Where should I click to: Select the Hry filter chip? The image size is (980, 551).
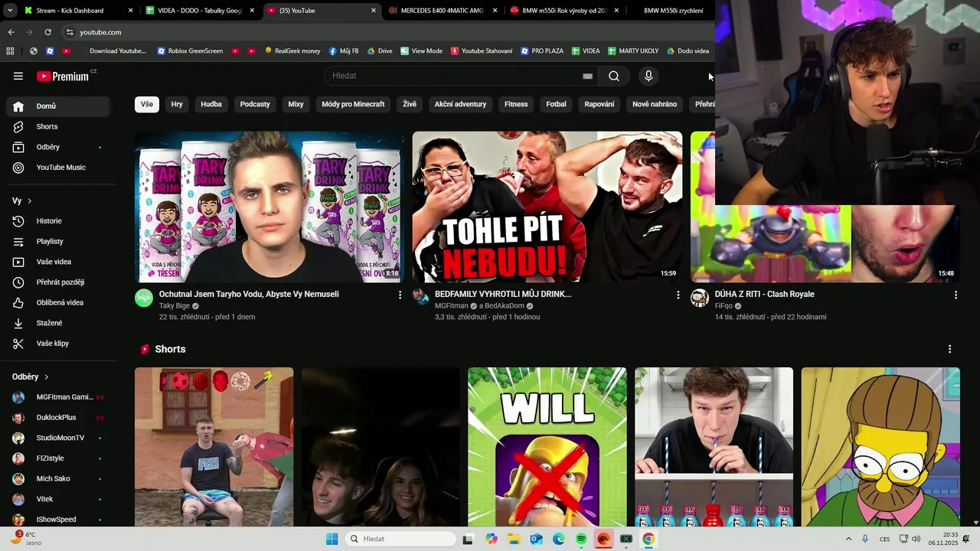click(x=177, y=104)
